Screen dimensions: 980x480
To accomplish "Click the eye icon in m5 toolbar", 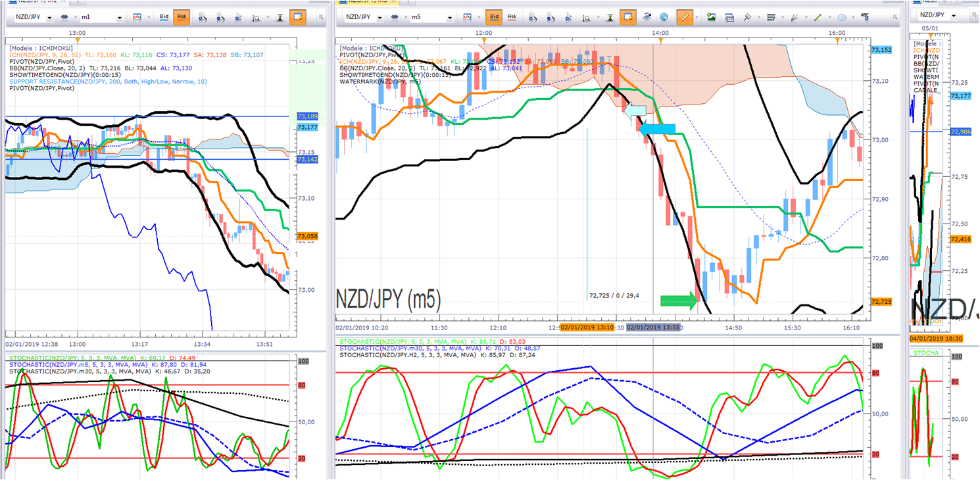I will point(648,17).
